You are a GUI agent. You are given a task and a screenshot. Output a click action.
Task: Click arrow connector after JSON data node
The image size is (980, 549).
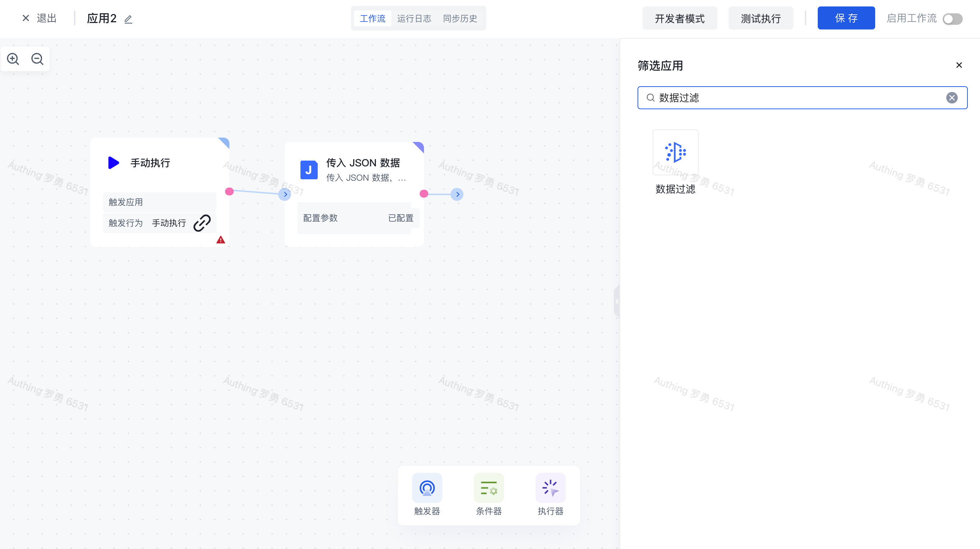coord(457,194)
